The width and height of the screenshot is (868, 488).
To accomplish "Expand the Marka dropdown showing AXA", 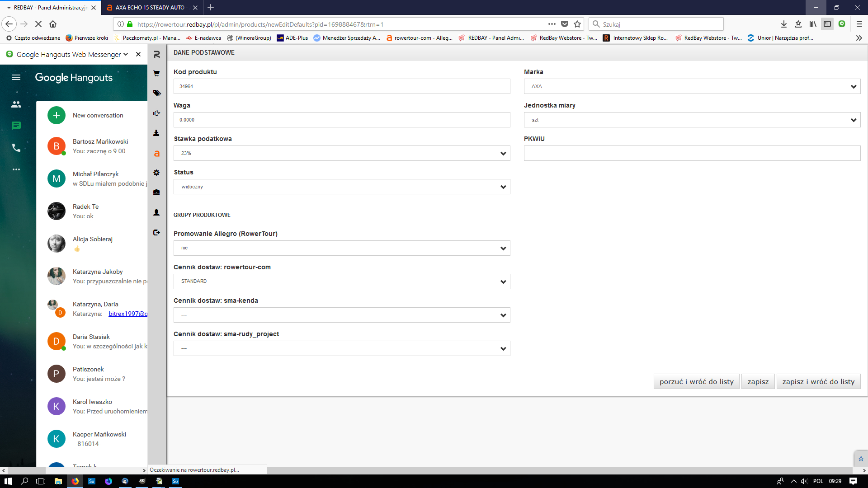I will tap(692, 86).
